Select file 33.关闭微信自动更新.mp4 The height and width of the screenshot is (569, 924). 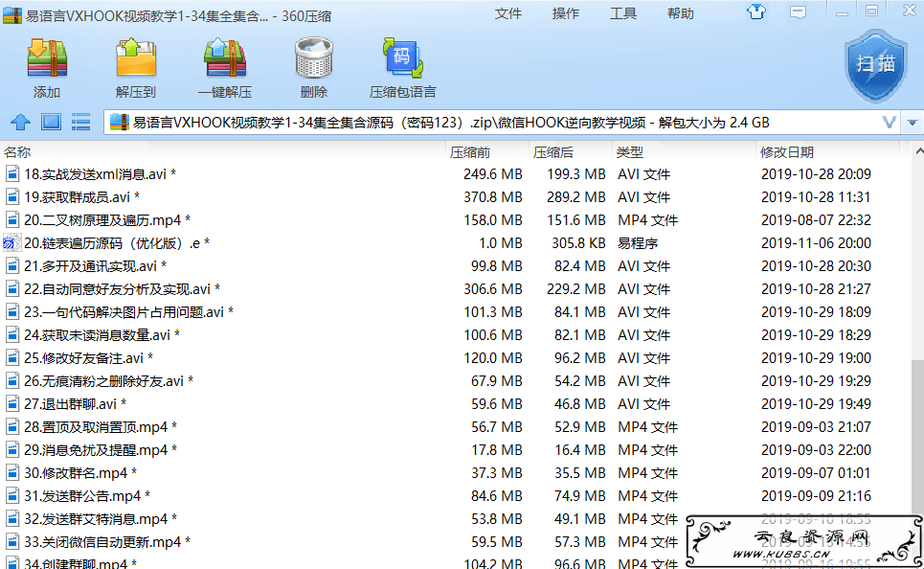pyautogui.click(x=106, y=542)
